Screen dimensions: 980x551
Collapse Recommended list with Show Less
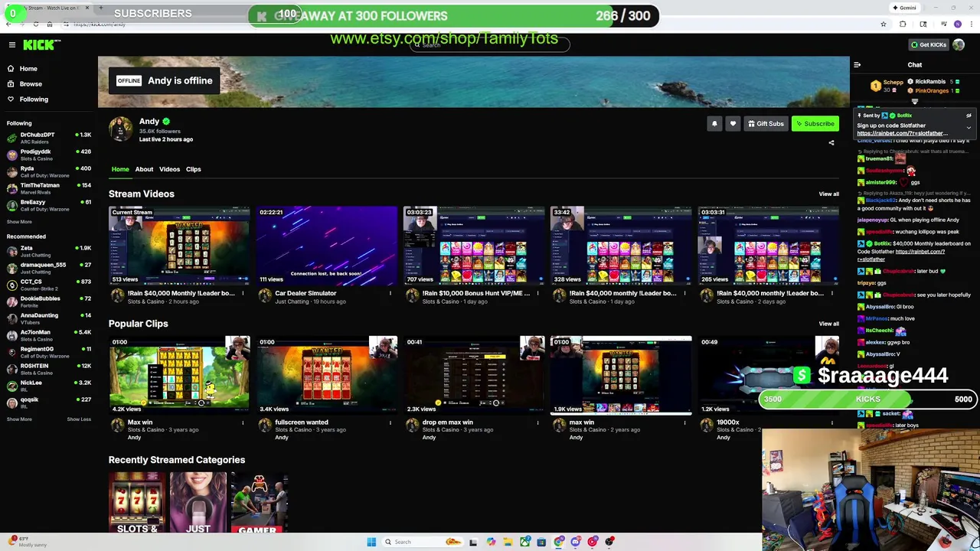coord(79,419)
